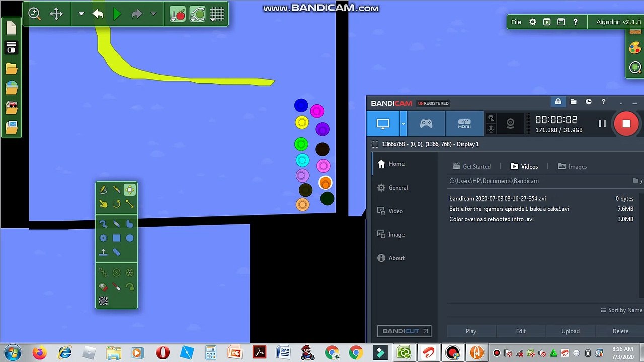Switch to Get Started tab
The image size is (644, 362).
click(471, 166)
